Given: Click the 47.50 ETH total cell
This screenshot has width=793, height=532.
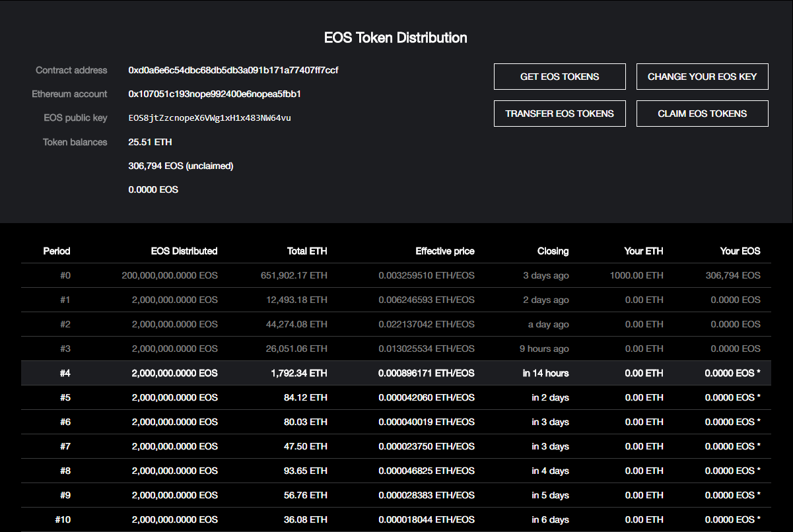Looking at the screenshot, I should [306, 446].
